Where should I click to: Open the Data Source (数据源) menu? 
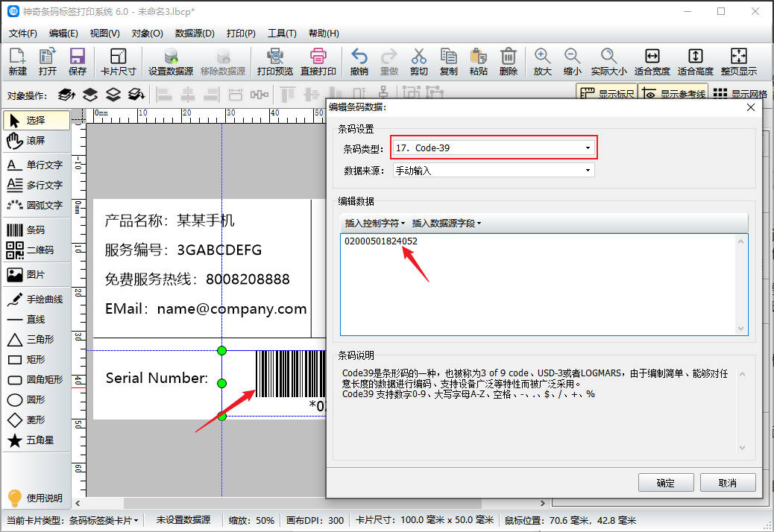click(195, 34)
